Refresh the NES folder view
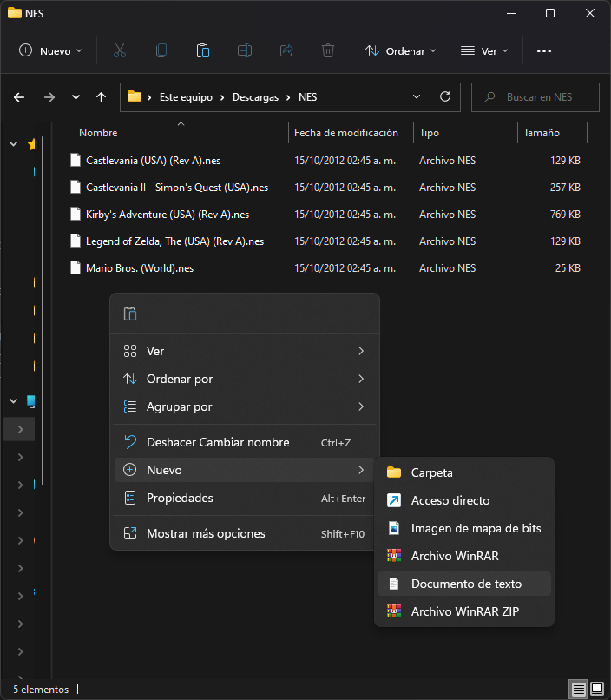611x700 pixels. 445,97
